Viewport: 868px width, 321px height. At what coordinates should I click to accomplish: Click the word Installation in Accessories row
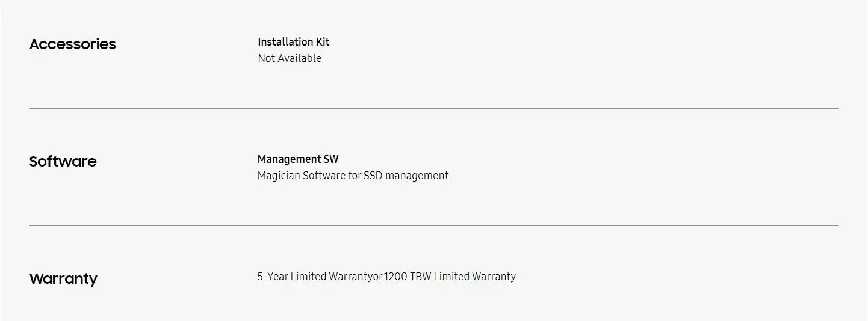285,42
